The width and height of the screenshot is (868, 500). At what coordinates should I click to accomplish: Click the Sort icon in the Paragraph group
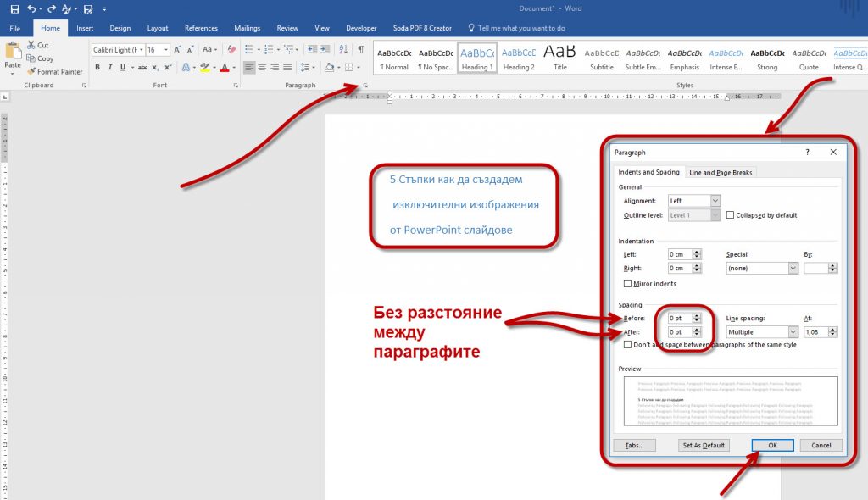343,50
